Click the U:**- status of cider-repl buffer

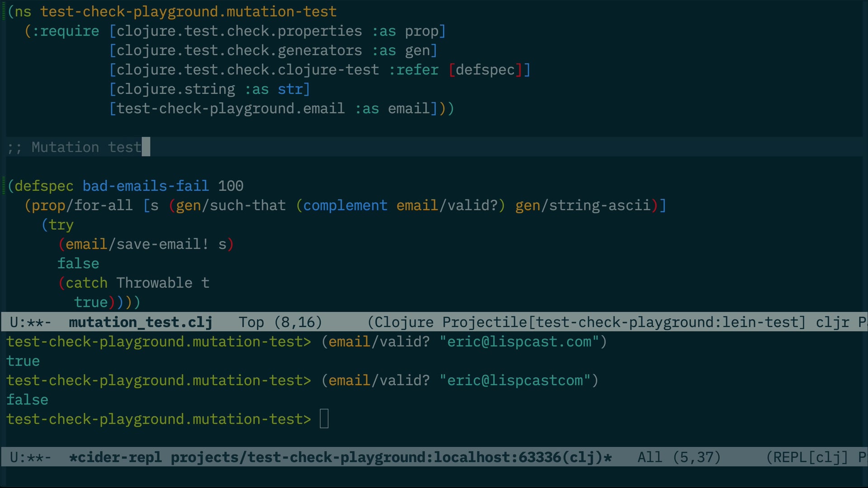pos(30,457)
